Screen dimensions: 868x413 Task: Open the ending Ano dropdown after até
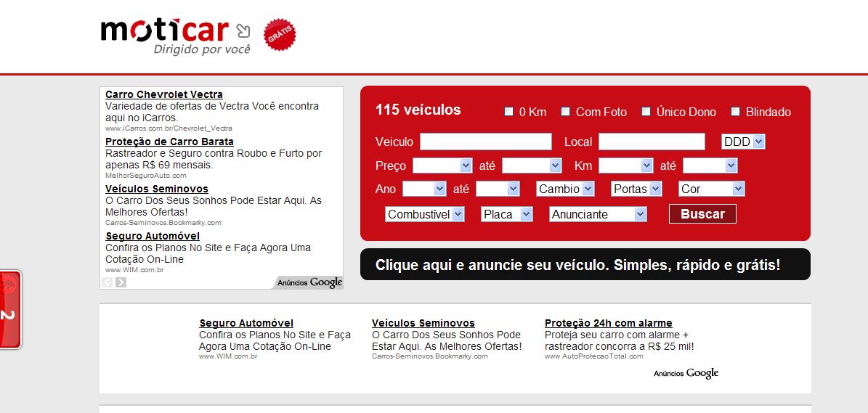(x=498, y=189)
